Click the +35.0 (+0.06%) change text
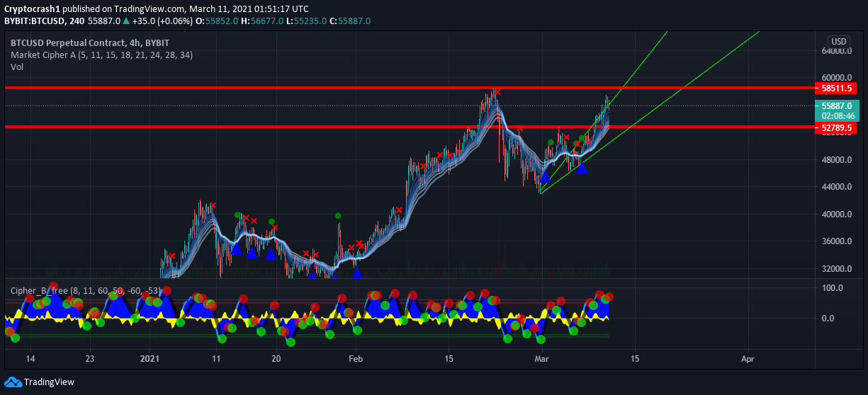868x395 pixels. pos(162,21)
